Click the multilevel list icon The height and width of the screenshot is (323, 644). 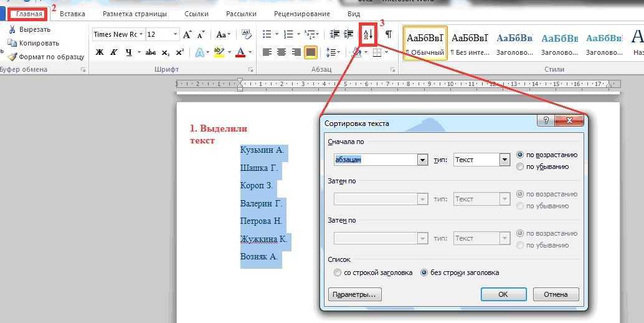(311, 34)
